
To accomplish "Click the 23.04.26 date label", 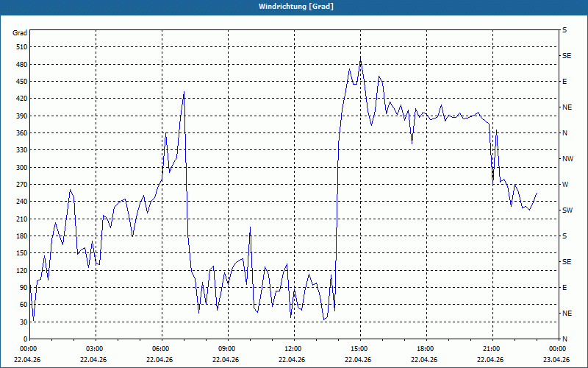I will tap(556, 359).
